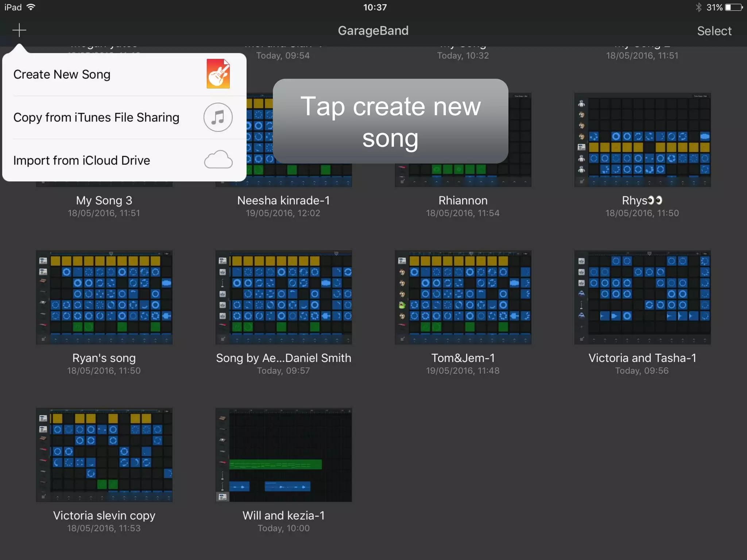Tap the Wi-Fi status icon
This screenshot has width=747, height=560.
31,7
